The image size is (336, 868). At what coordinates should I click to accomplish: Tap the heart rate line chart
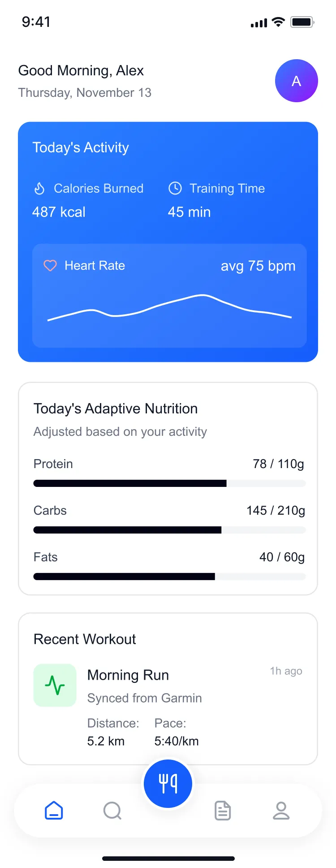(x=169, y=308)
